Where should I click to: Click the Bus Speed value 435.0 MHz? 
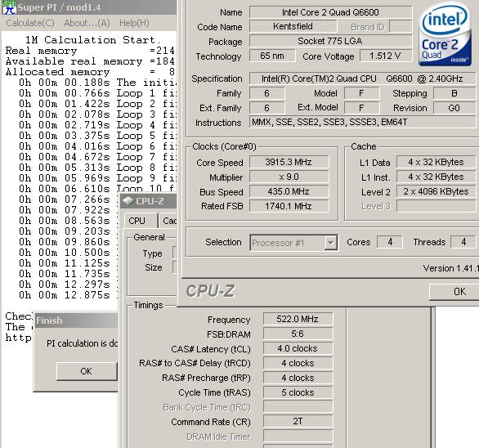click(x=289, y=191)
